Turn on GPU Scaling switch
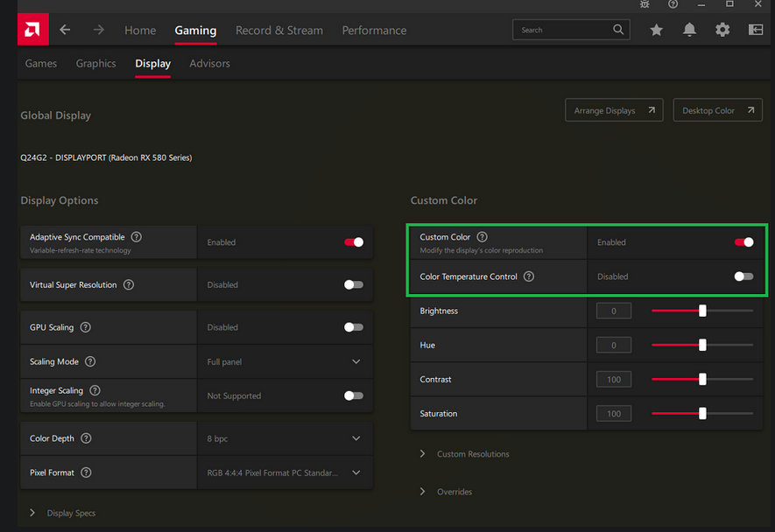 coord(353,327)
